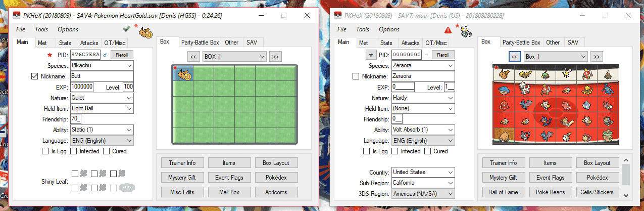Image resolution: width=644 pixels, height=211 pixels.
Task: Expand the Nature dropdown showing Hardy
Action: click(x=423, y=98)
